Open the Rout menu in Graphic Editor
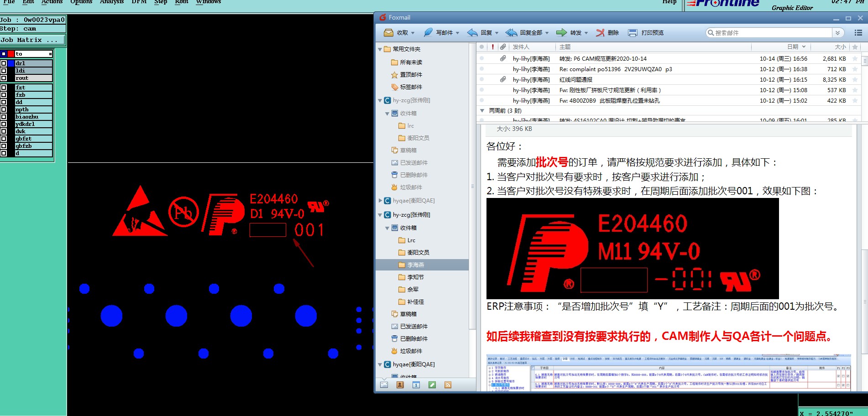Image resolution: width=868 pixels, height=416 pixels. tap(182, 2)
